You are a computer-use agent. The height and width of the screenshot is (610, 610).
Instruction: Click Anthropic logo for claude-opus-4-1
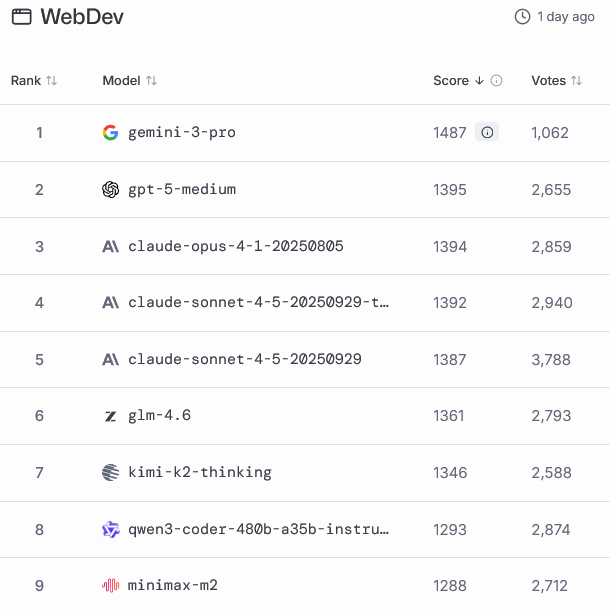(x=110, y=246)
